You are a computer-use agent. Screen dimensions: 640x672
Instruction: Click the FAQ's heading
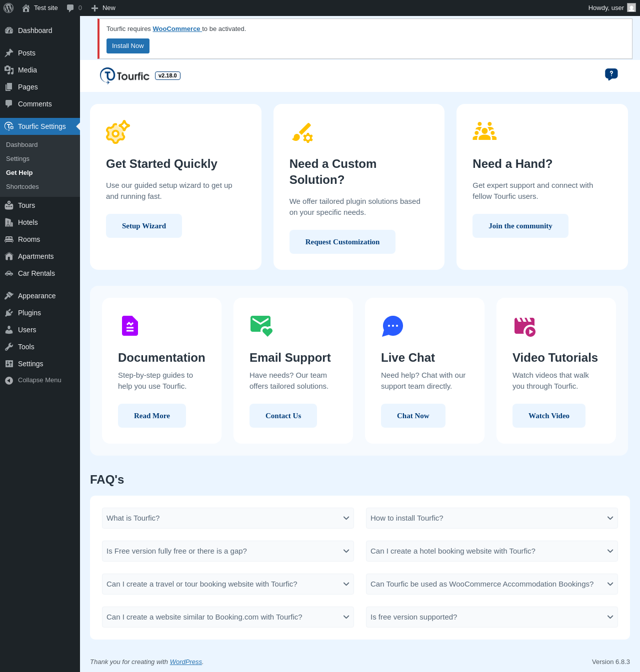click(x=107, y=480)
